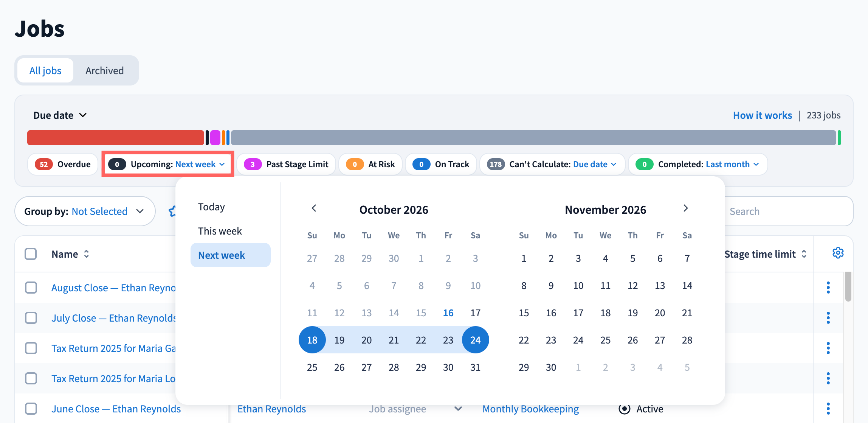This screenshot has height=423, width=868.
Task: Check the Tax Return 2025 Maria Lo checkbox
Action: point(31,378)
